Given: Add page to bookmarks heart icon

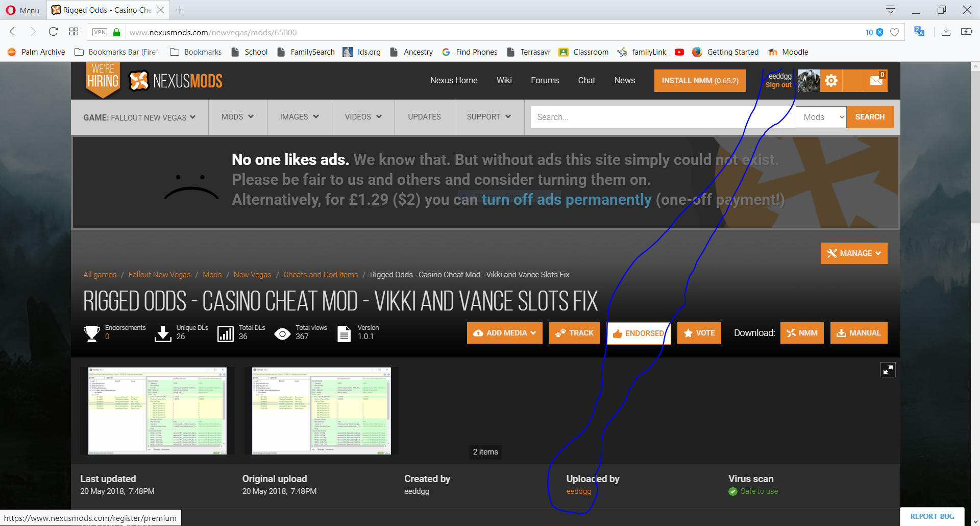Looking at the screenshot, I should click(894, 32).
